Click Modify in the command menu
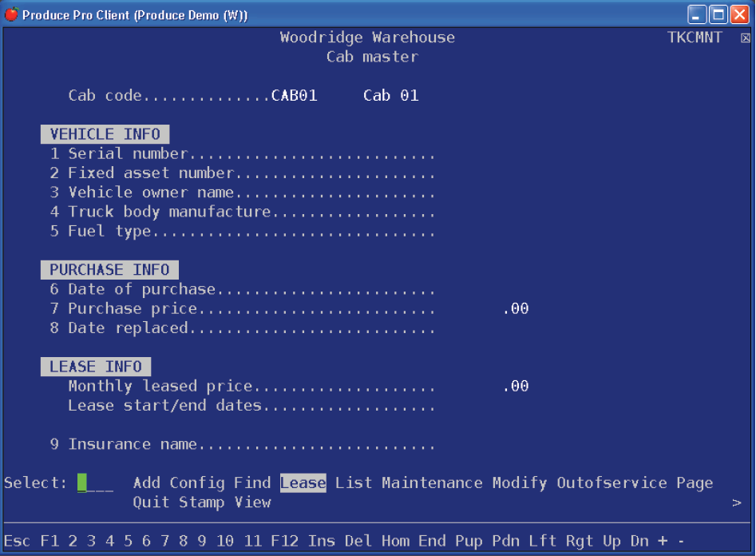This screenshot has width=756, height=556. click(519, 483)
